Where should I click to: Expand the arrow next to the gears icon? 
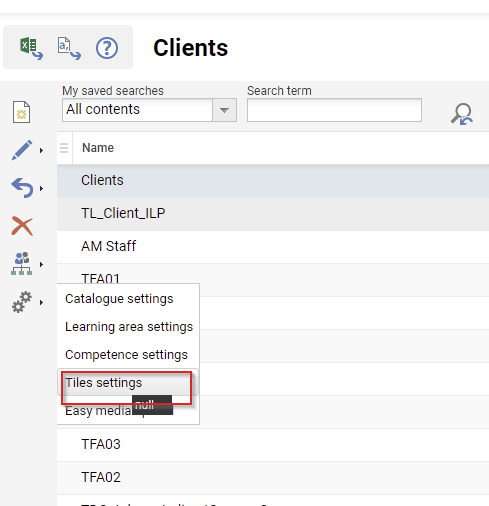(x=41, y=303)
